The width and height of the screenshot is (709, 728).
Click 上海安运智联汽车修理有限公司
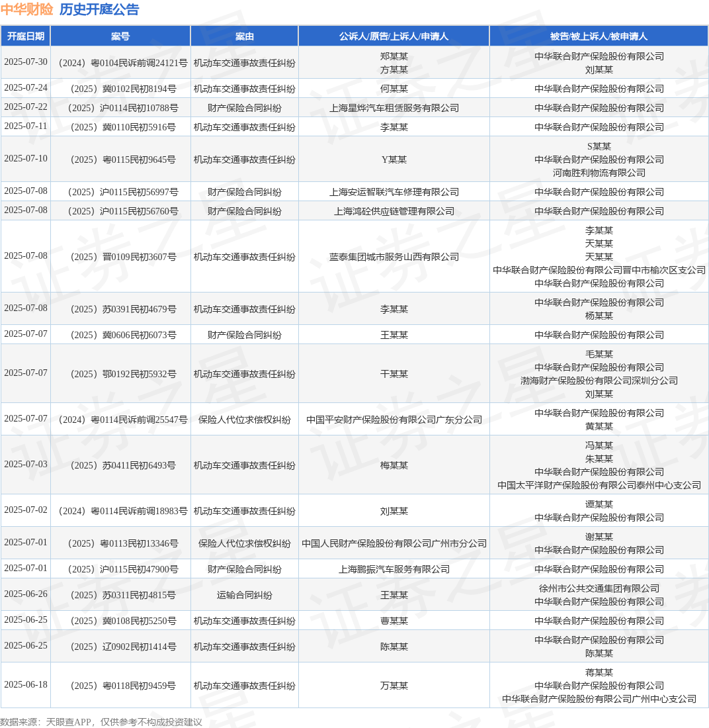[394, 192]
